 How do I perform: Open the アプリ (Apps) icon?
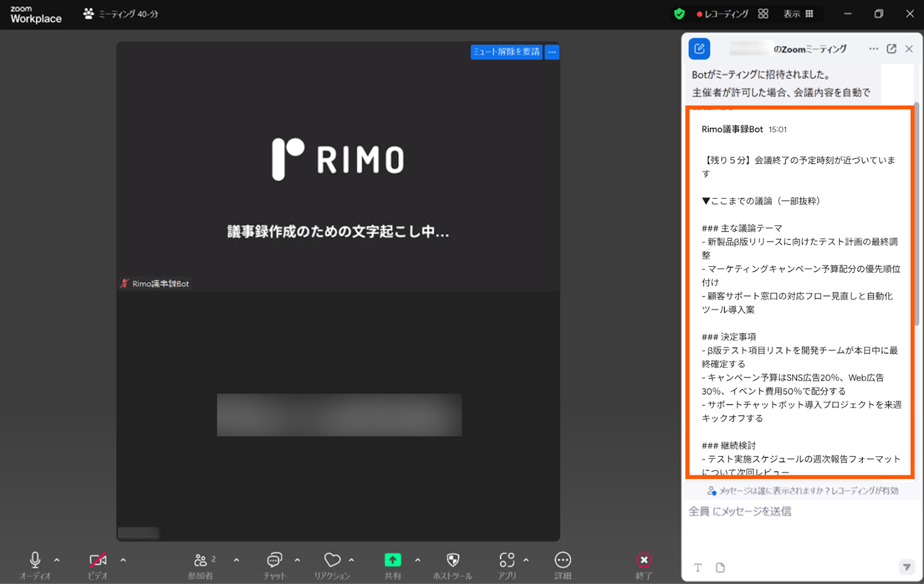[x=508, y=559]
